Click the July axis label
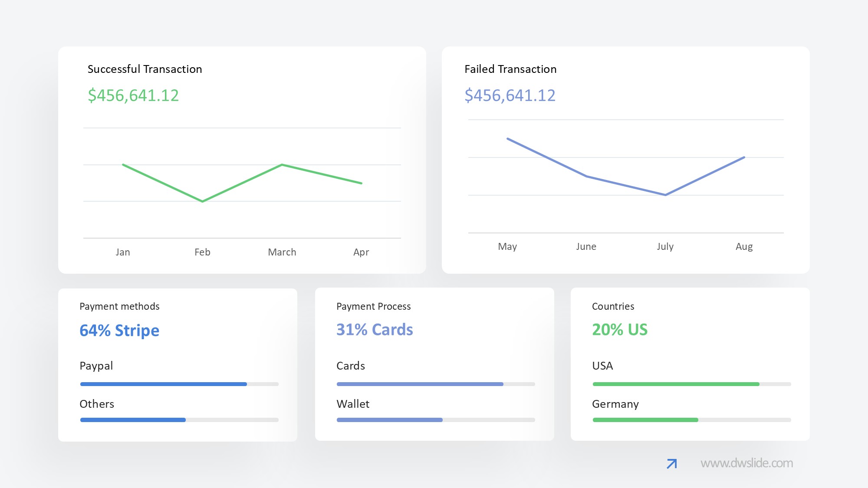The image size is (868, 488). point(665,246)
